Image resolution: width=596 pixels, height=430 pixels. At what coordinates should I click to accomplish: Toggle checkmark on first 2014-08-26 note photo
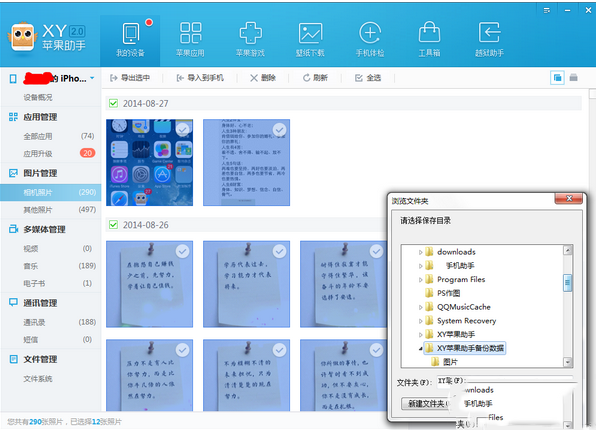pyautogui.click(x=183, y=251)
